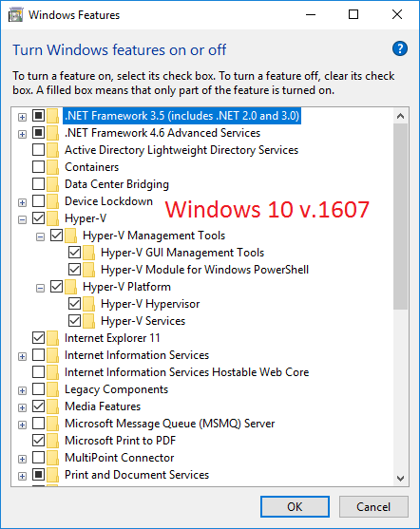This screenshot has height=529, width=420.
Task: Click the Windows Features title bar icon
Action: click(x=15, y=15)
